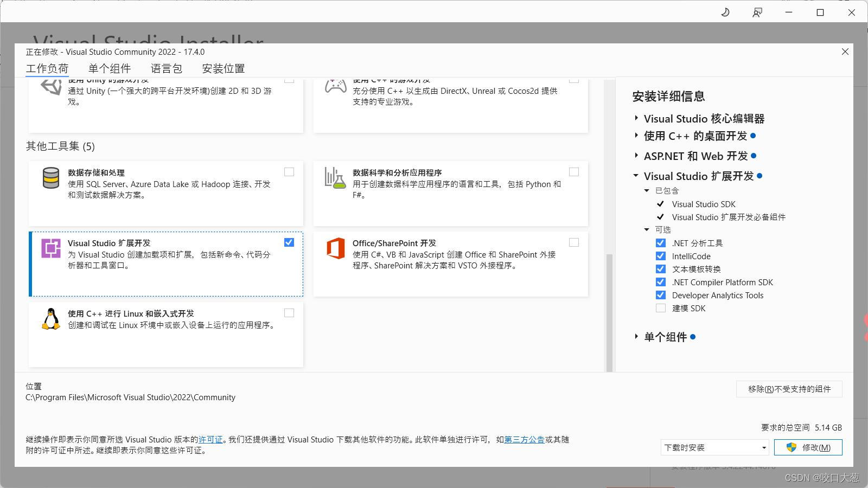Image resolution: width=868 pixels, height=488 pixels.
Task: Click the Visual Studio extension development icon
Action: [x=51, y=248]
